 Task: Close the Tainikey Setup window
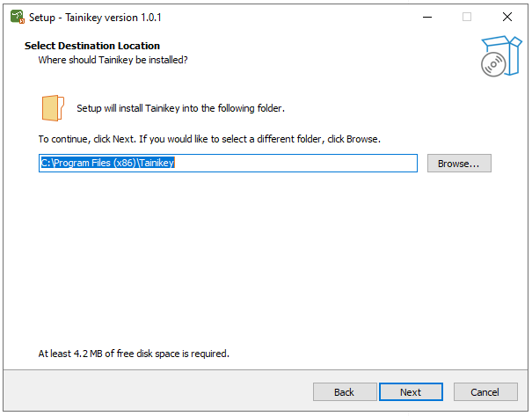[507, 17]
